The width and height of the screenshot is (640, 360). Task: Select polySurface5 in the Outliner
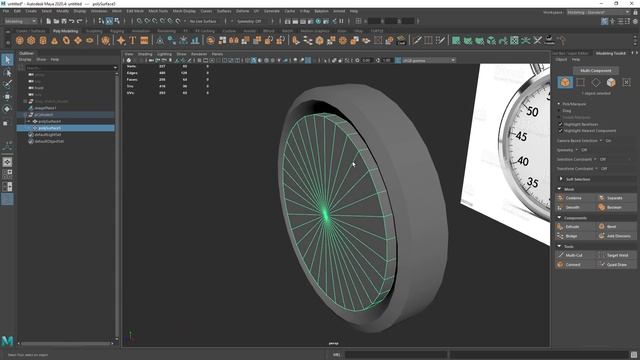pyautogui.click(x=65, y=128)
